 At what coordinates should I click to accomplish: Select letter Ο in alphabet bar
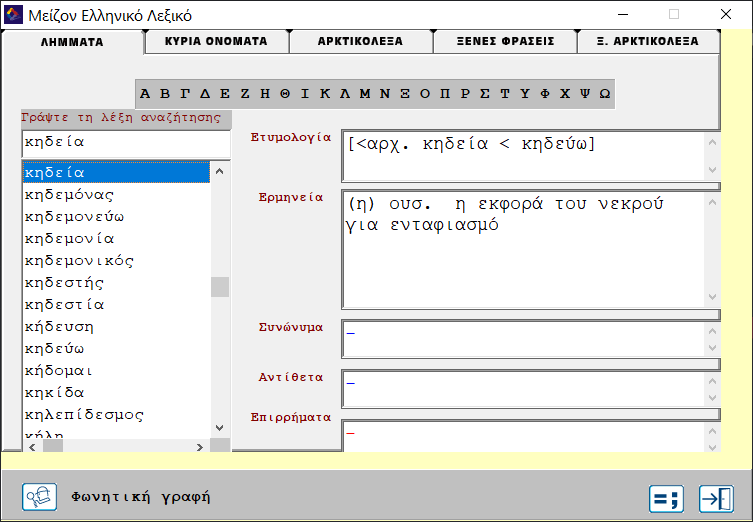pyautogui.click(x=425, y=94)
